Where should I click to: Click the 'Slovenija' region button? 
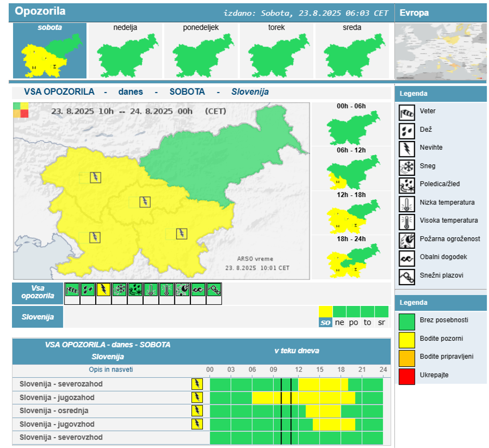[x=37, y=316]
